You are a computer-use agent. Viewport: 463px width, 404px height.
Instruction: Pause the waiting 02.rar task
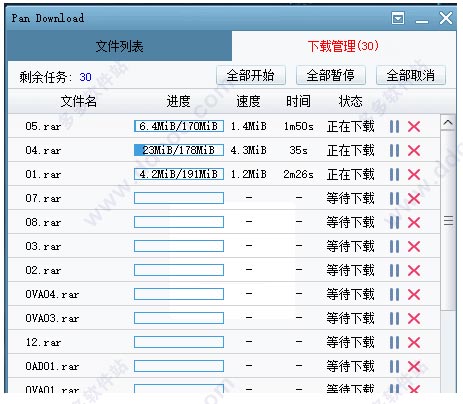point(394,271)
